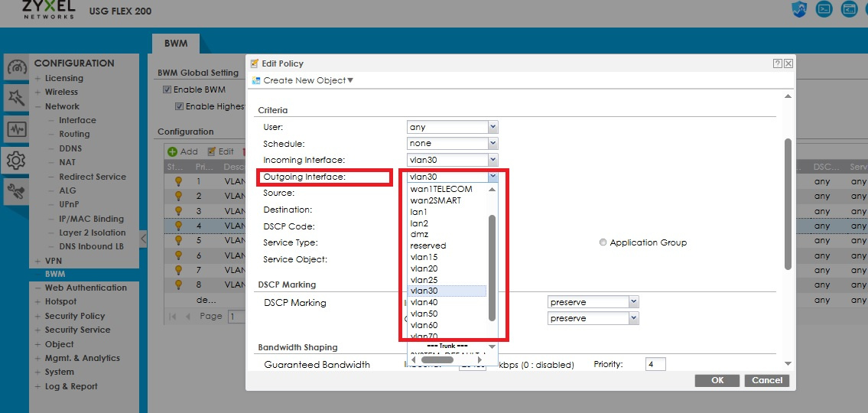Toggle the status bulb of policy row 2
Screen dimensions: 868x413
(x=178, y=196)
